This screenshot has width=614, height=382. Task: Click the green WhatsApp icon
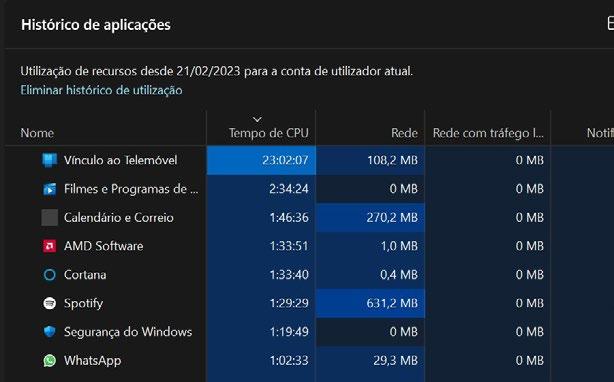click(x=49, y=360)
